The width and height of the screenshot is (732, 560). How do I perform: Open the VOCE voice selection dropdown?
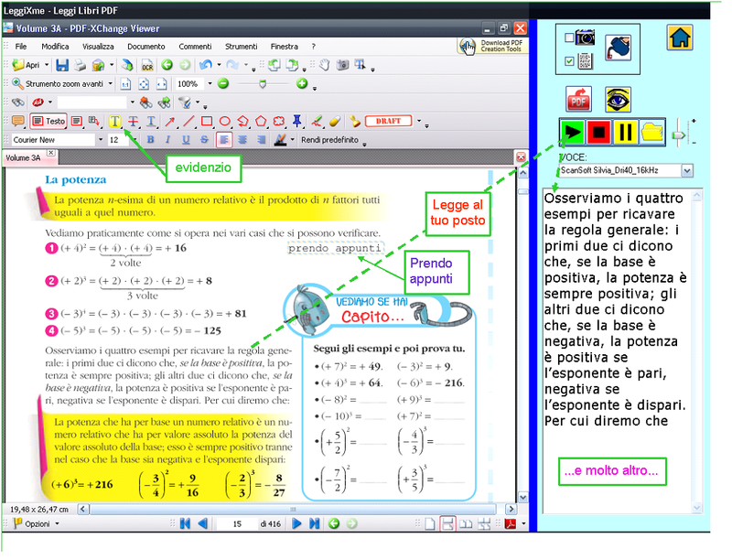(x=687, y=171)
